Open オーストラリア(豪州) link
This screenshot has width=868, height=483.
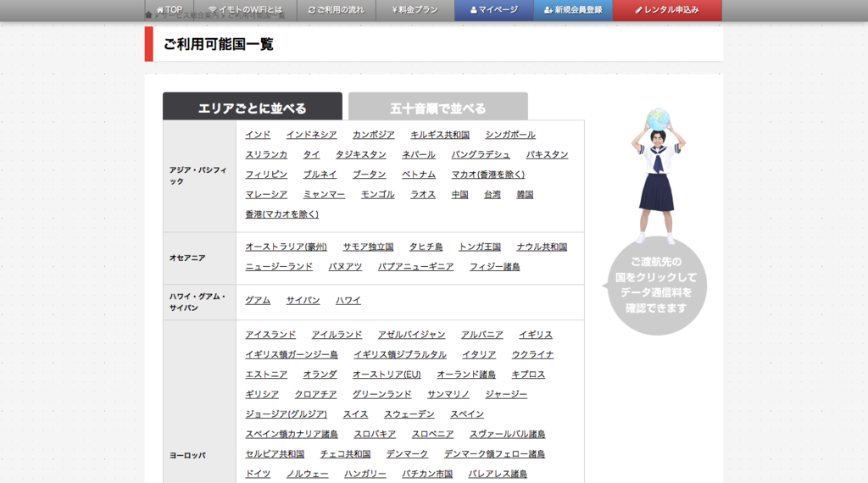point(287,247)
